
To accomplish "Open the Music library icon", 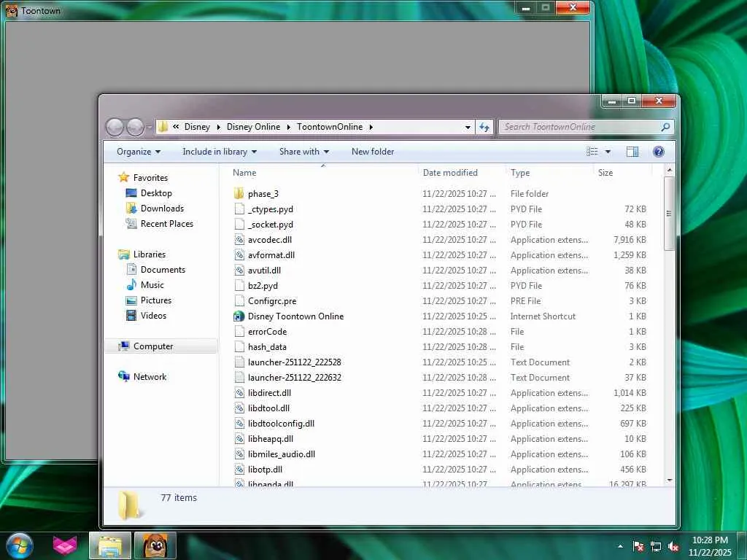I will pos(131,285).
